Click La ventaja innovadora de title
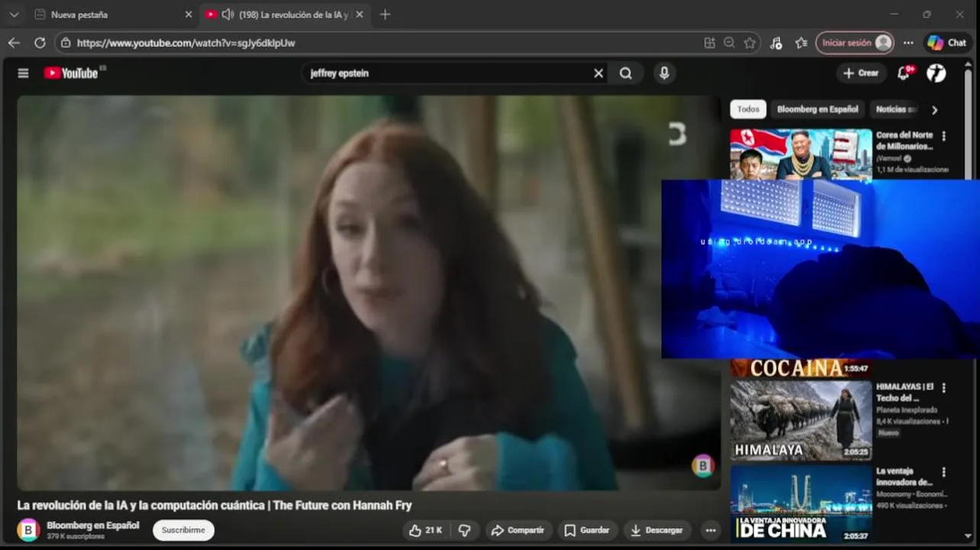980x550 pixels. pos(904,477)
